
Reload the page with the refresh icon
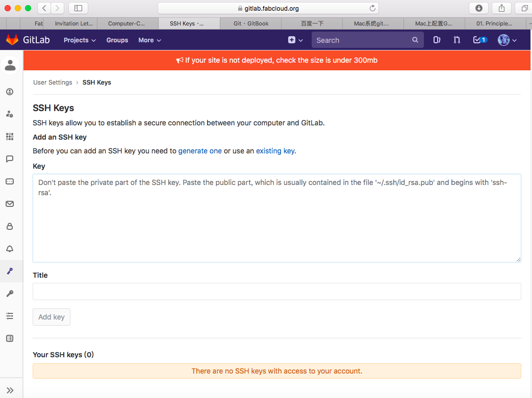[x=372, y=8]
